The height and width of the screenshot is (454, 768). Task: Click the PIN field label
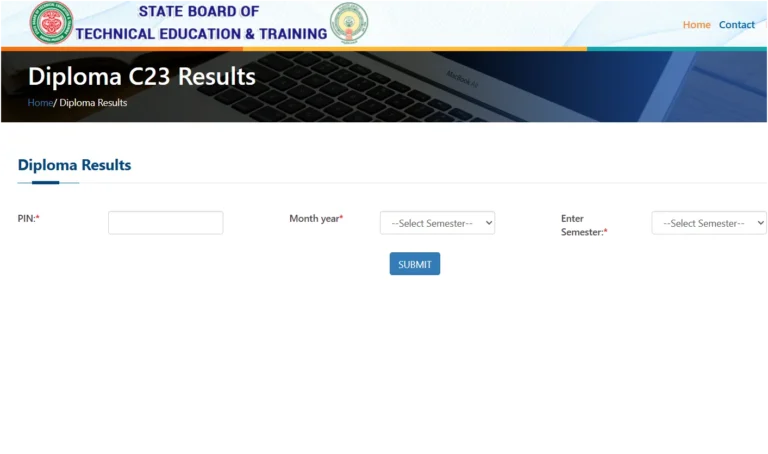pyautogui.click(x=28, y=218)
